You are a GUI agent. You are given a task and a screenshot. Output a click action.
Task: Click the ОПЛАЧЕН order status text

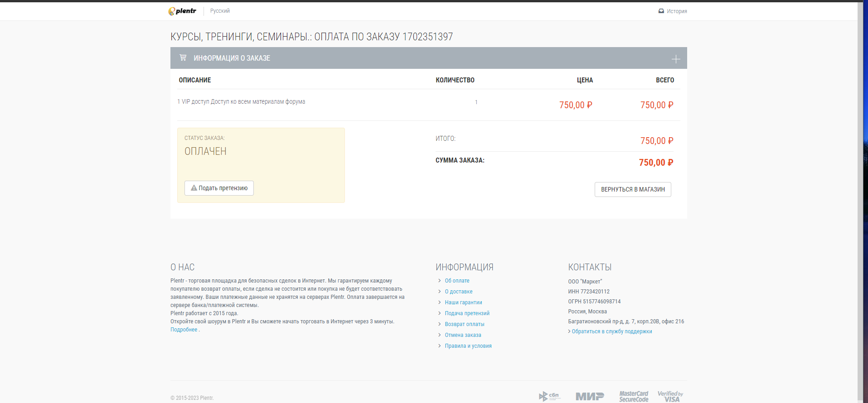(x=205, y=151)
